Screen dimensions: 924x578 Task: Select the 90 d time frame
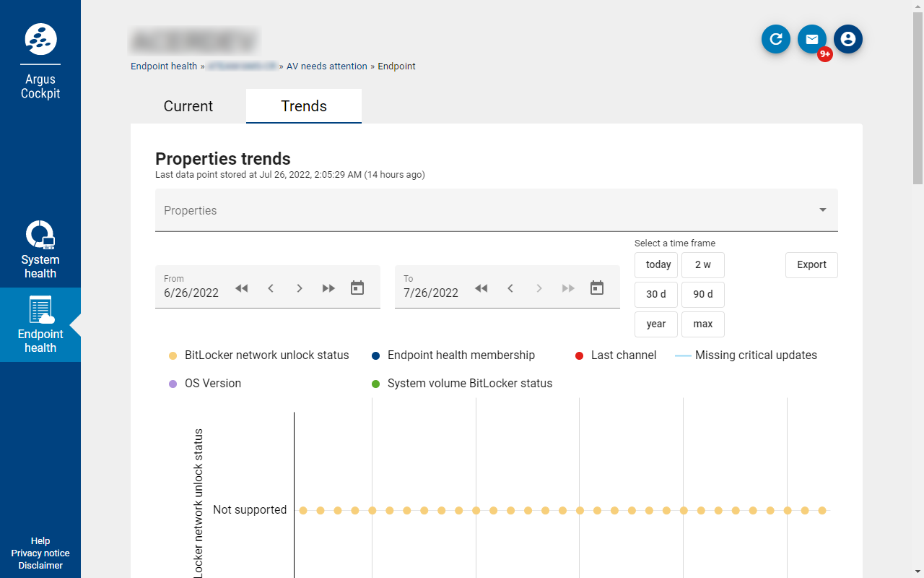tap(702, 295)
